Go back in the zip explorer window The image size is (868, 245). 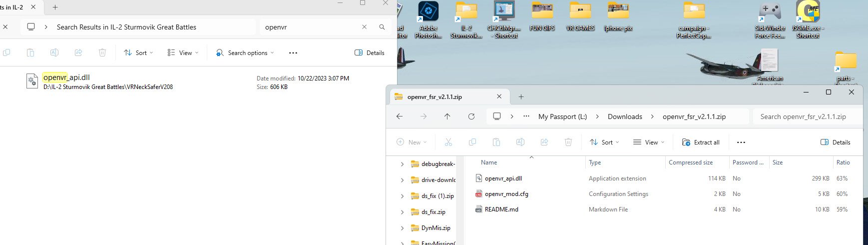pos(399,116)
